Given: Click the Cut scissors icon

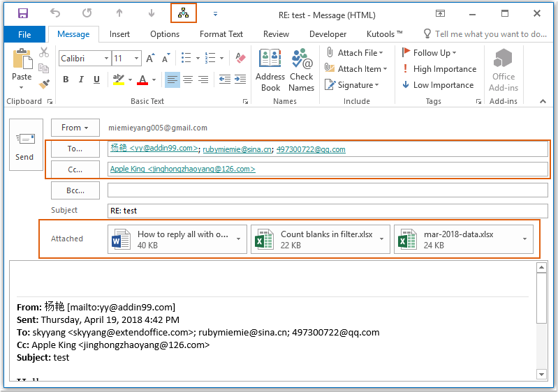Looking at the screenshot, I should coord(44,52).
